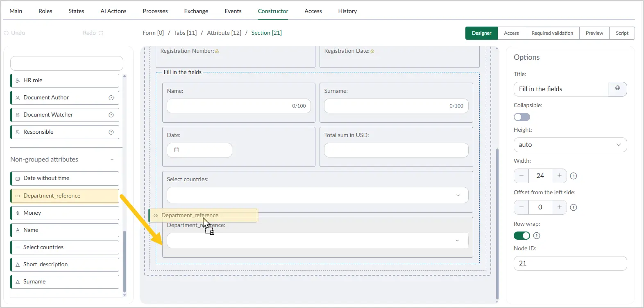
Task: Switch to the Roles tab
Action: click(45, 11)
